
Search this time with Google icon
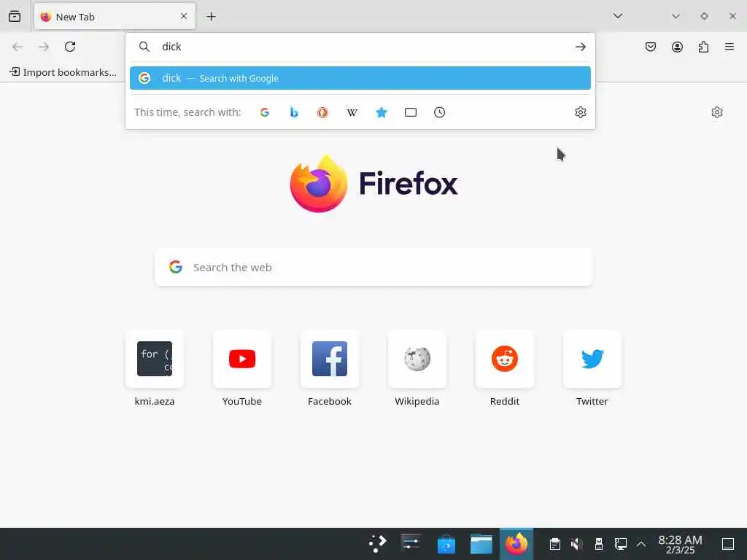click(x=265, y=112)
